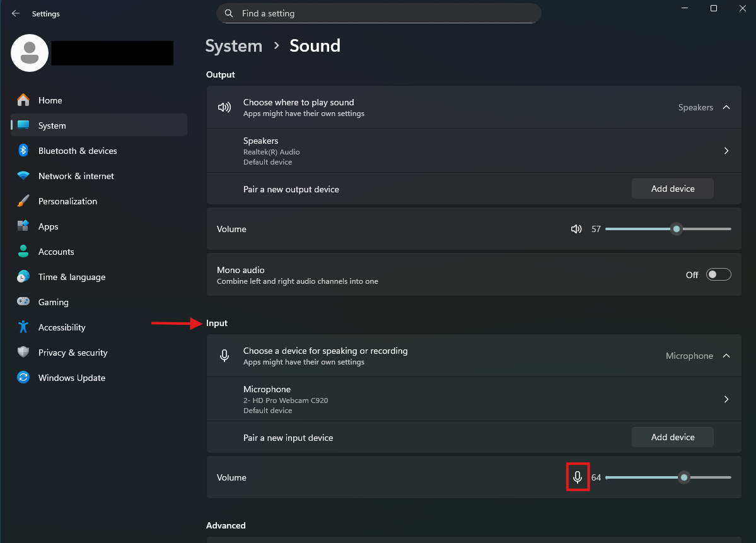The image size is (756, 543).
Task: Click in the Find a setting box
Action: [378, 13]
